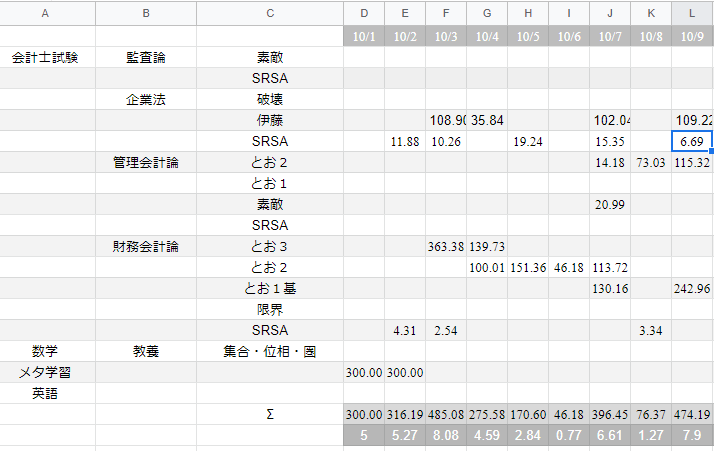Screen dimensions: 714x451
Task: Click the 10/6 date cell
Action: [569, 36]
